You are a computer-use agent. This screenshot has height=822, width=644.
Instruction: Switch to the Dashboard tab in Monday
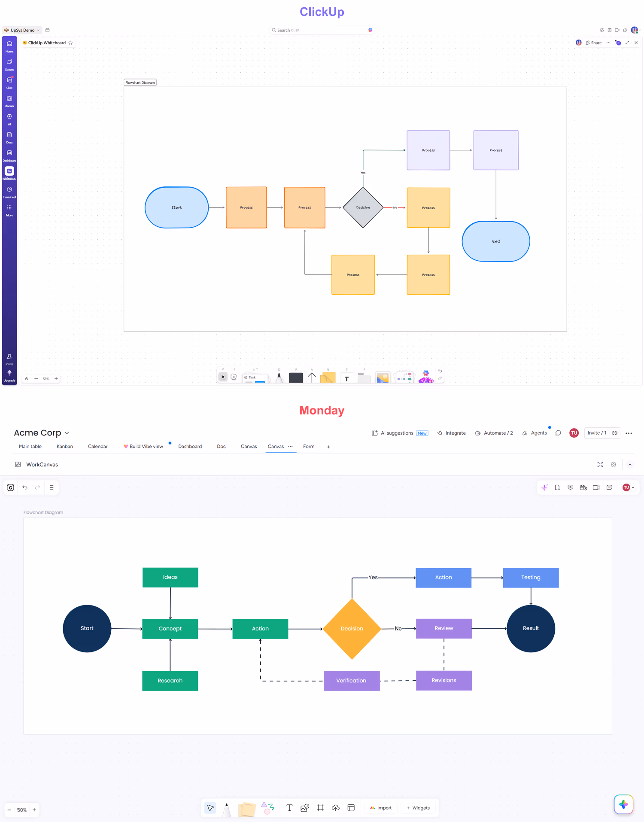click(x=190, y=447)
